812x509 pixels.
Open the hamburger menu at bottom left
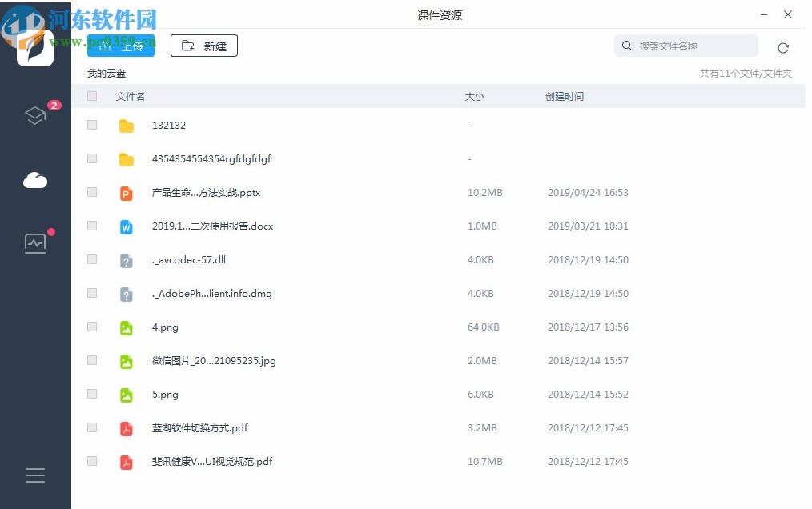click(x=35, y=475)
